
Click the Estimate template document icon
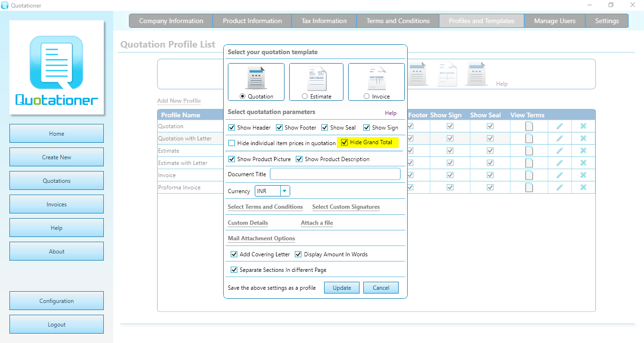click(x=317, y=78)
